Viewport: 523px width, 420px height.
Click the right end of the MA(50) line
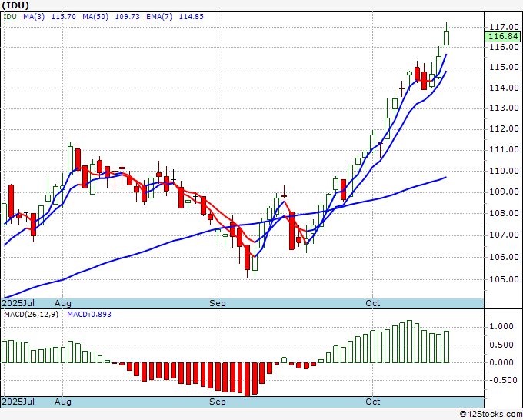(446, 178)
